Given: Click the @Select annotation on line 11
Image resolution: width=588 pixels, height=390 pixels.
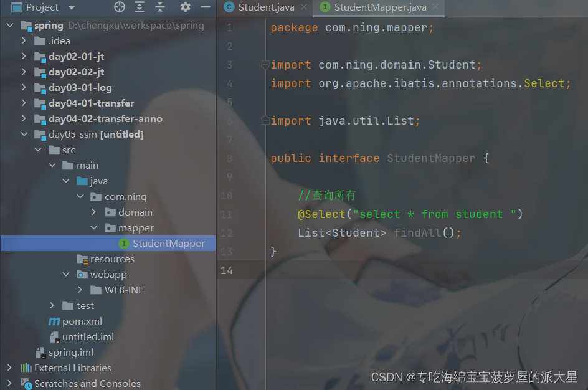Looking at the screenshot, I should pos(321,214).
